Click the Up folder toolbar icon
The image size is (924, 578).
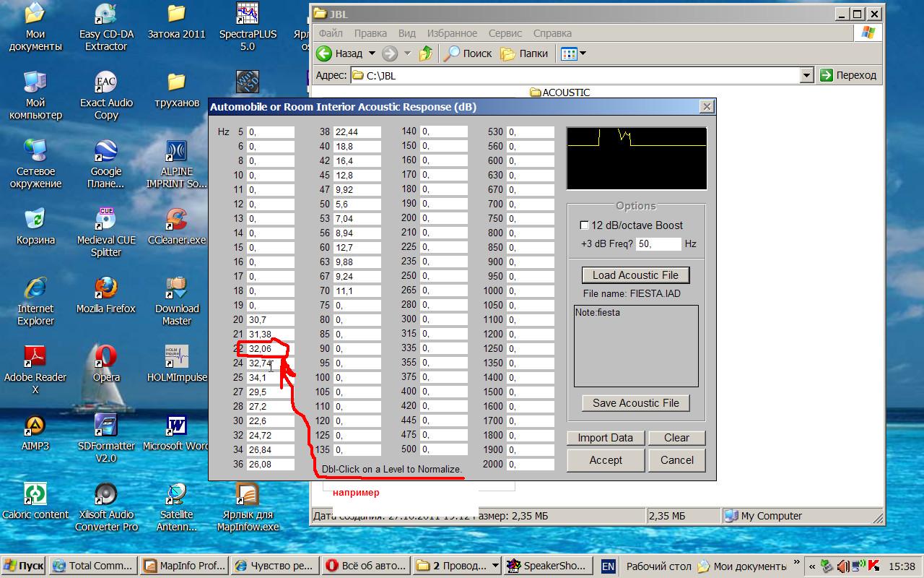[x=426, y=53]
